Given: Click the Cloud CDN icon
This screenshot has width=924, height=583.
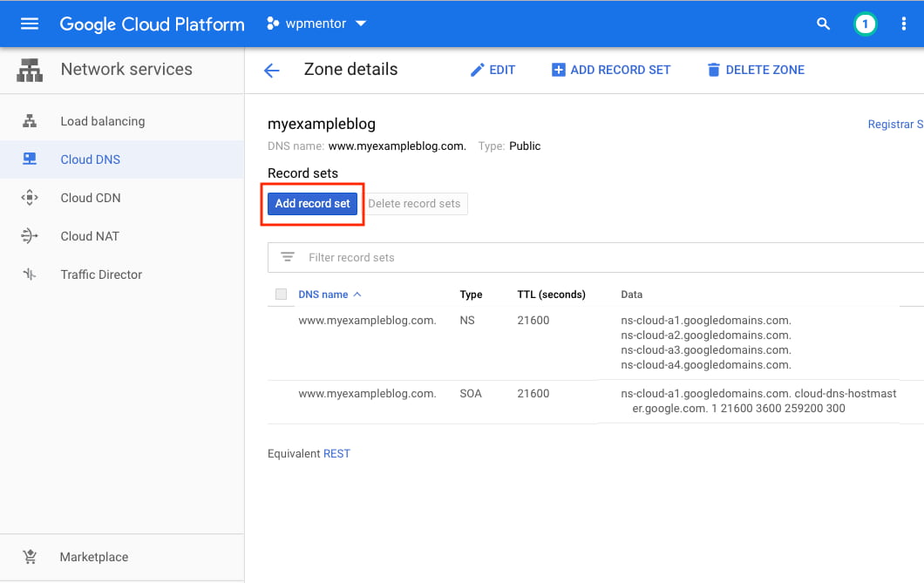Looking at the screenshot, I should coord(30,198).
